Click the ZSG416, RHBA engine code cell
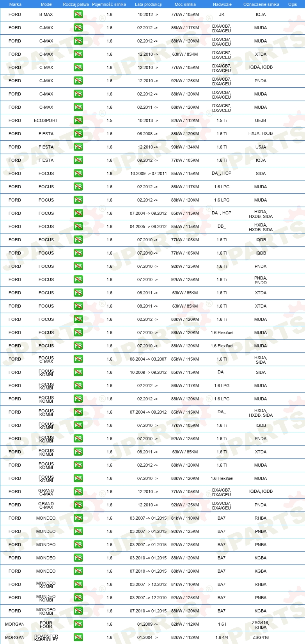This screenshot has width=305, height=644. (261, 625)
